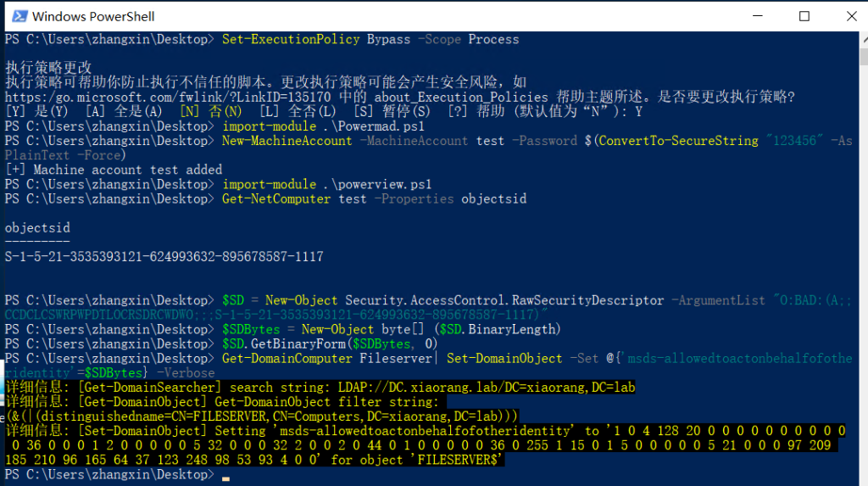The width and height of the screenshot is (868, 486).
Task: Click the PowerShell icon in the title bar
Action: coord(19,16)
